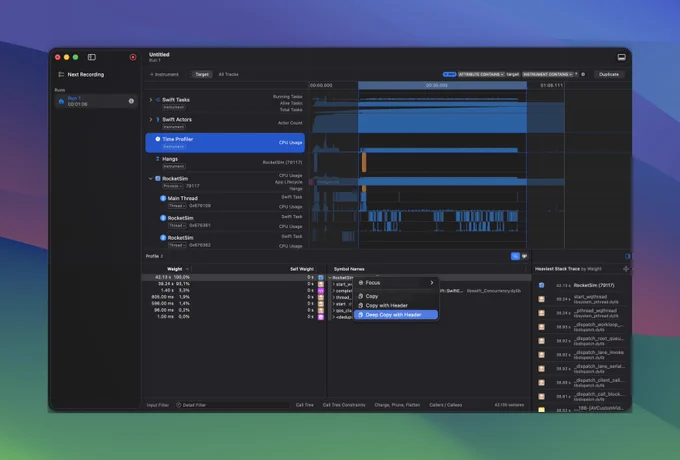Click the Input Filter button
The width and height of the screenshot is (680, 460).
point(158,405)
